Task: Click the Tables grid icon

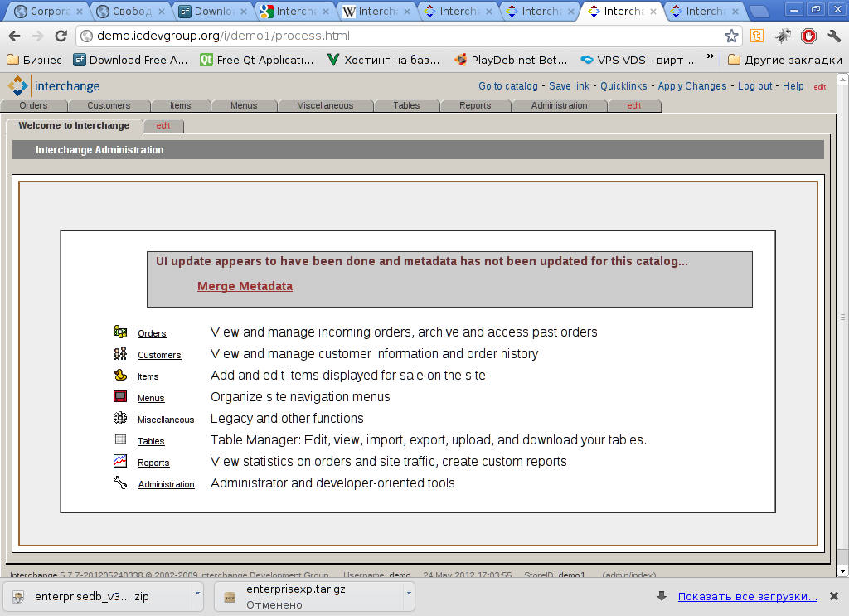Action: point(120,439)
